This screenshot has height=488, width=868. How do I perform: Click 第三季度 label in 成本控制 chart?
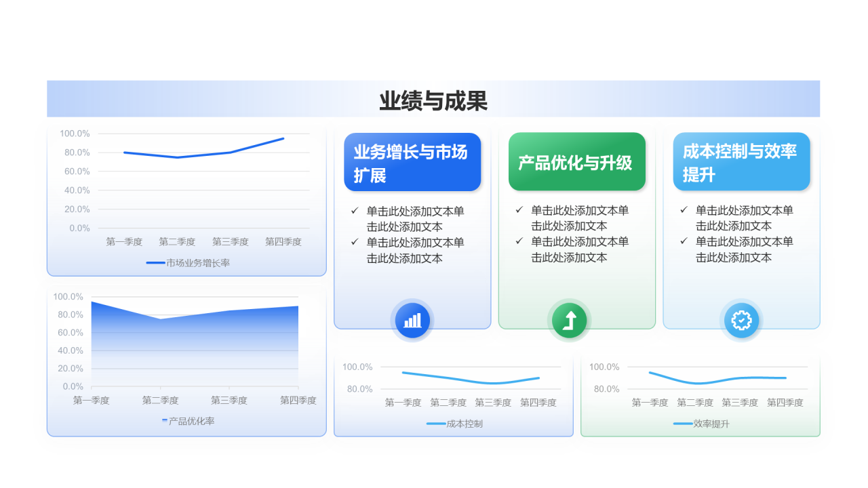[493, 403]
